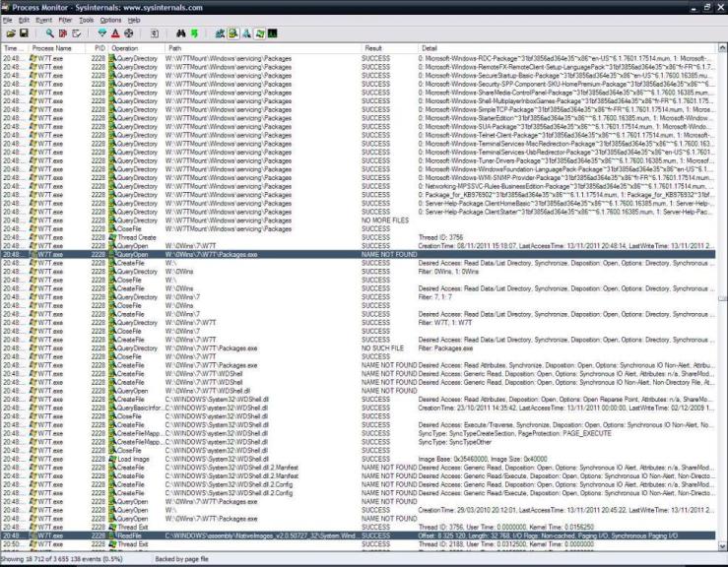
Task: Toggle Show Network Activity icon
Action: coord(246,33)
